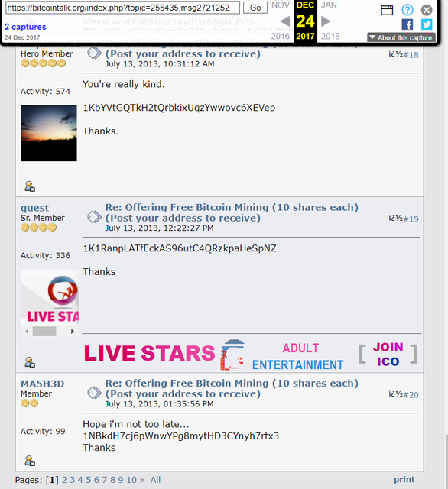448x489 pixels.
Task: Show All pages link
Action: pos(155,480)
